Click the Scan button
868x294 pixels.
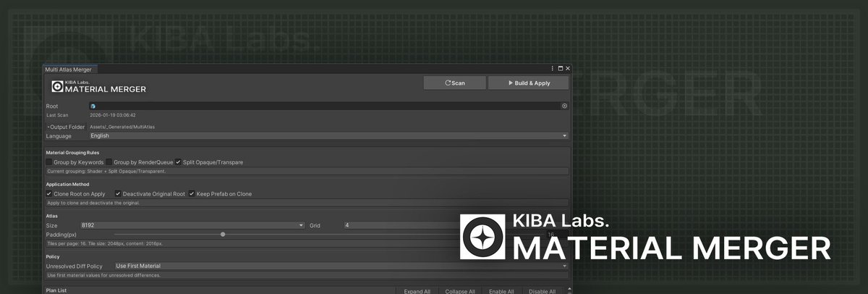(x=455, y=83)
